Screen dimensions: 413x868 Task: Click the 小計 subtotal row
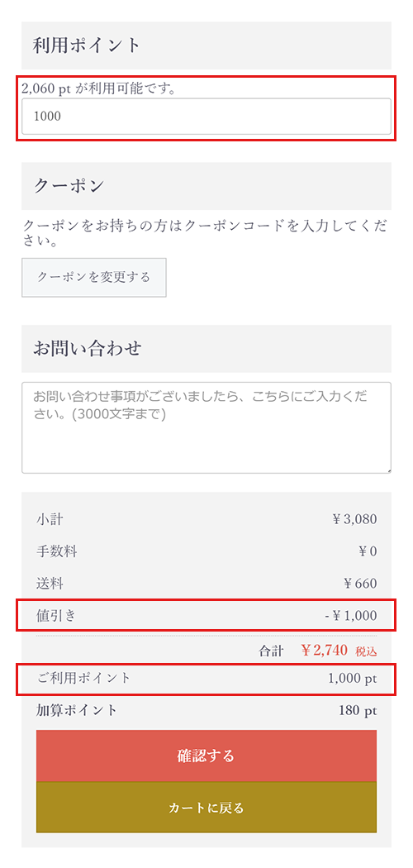pos(206,519)
